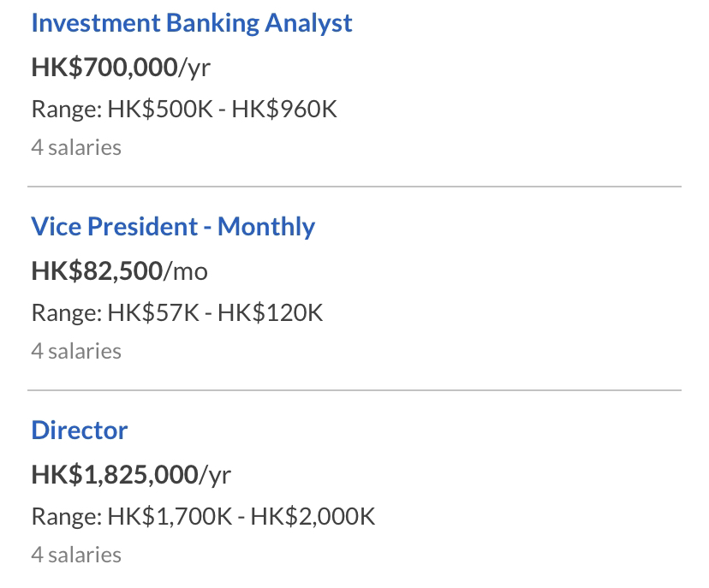Click '4 salaries' under Vice President - Monthly
The image size is (709, 588).
coord(76,351)
